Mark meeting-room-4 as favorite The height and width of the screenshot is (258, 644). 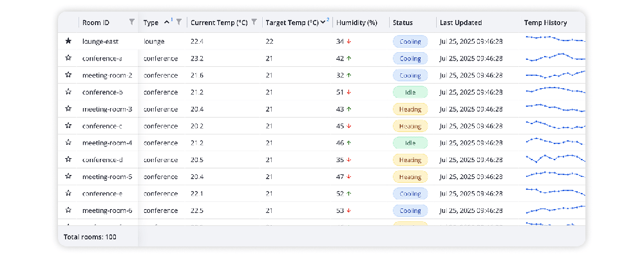click(68, 143)
